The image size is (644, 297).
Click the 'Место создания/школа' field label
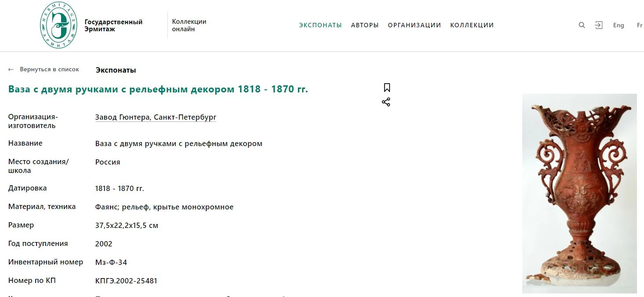click(x=39, y=166)
